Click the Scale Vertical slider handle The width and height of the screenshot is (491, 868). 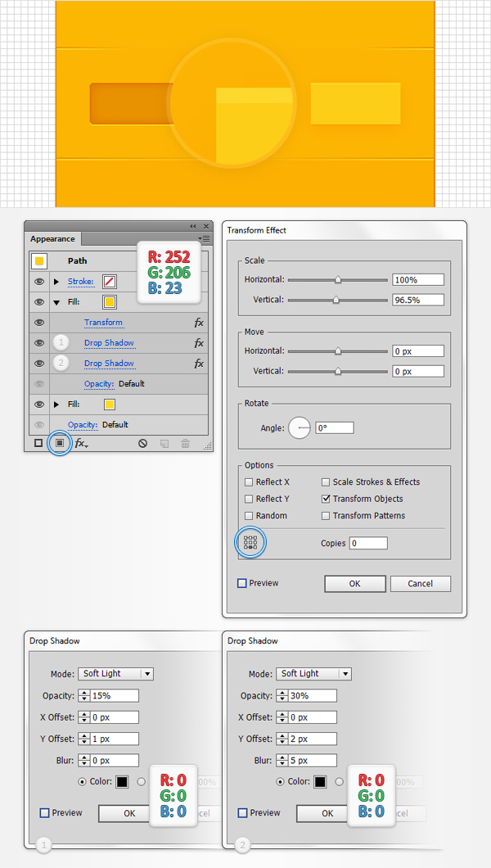tap(336, 300)
